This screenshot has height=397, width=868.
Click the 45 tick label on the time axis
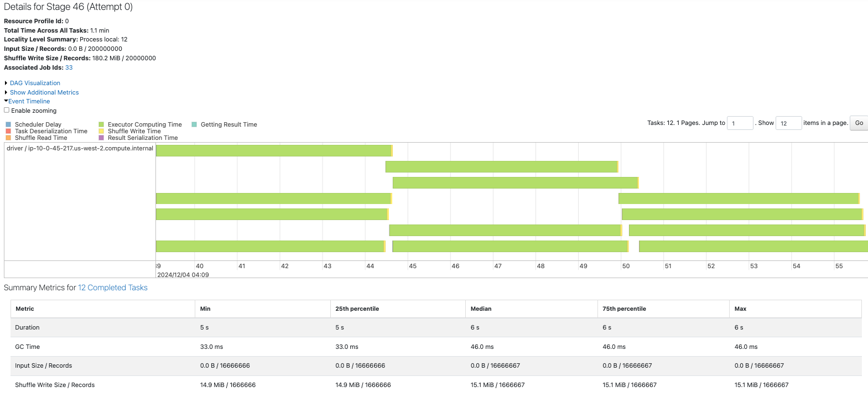[x=413, y=266]
